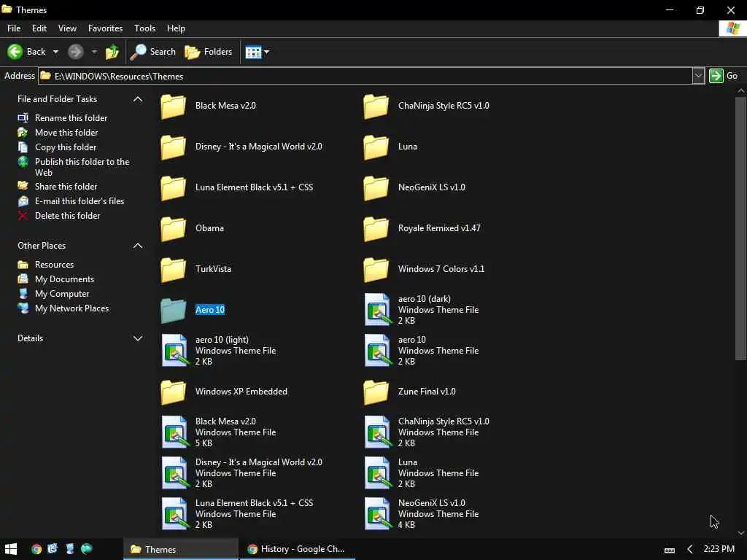Toggle the Folders tree pane
Viewport: 747px width, 560px height.
pyautogui.click(x=208, y=52)
